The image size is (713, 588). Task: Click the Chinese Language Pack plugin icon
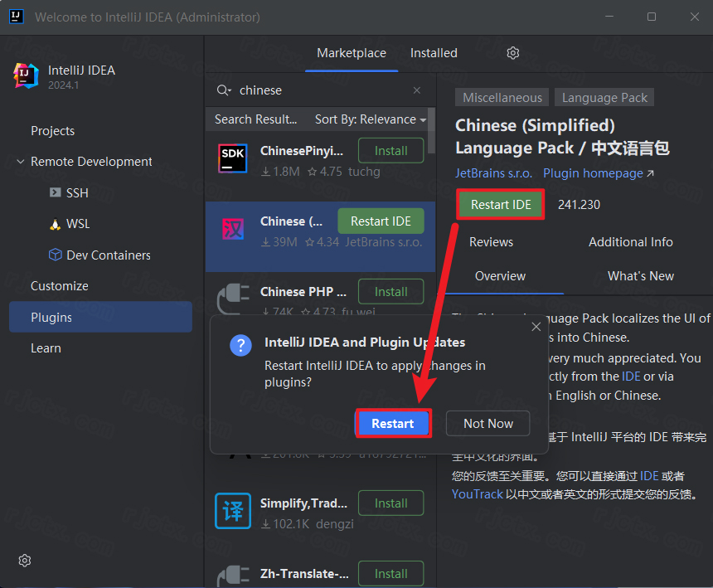click(x=233, y=228)
